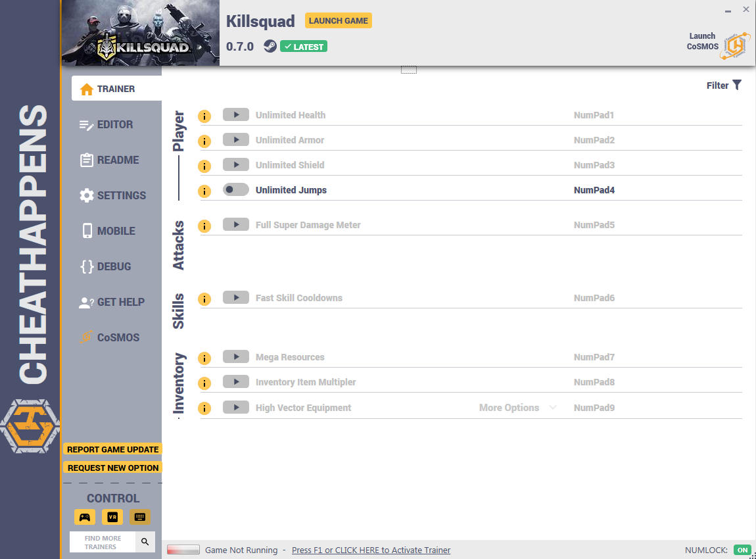This screenshot has height=559, width=756.
Task: Activate Inventory Item Multipler play button
Action: coord(236,382)
